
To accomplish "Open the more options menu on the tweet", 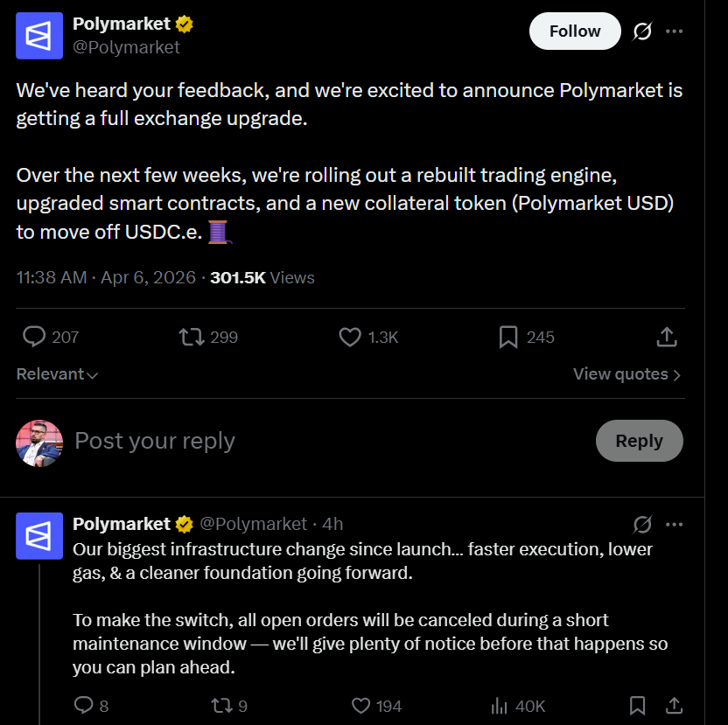I will [675, 31].
